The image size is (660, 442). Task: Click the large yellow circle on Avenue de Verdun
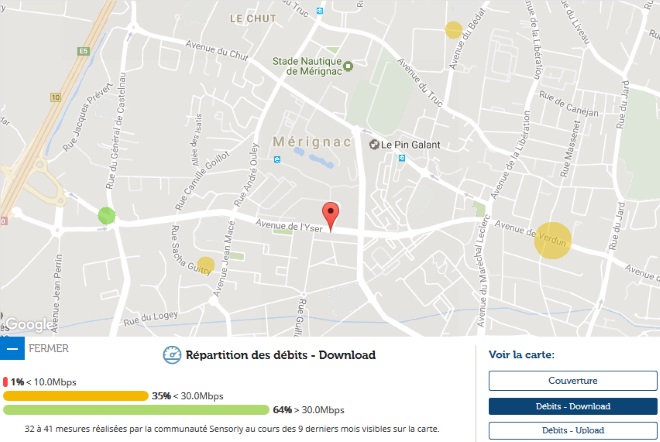553,240
